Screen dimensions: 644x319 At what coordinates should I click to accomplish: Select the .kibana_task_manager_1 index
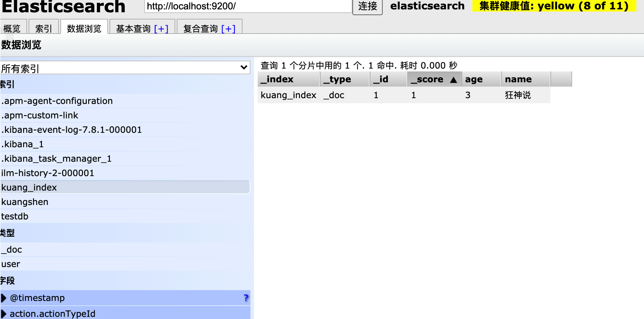(125, 158)
